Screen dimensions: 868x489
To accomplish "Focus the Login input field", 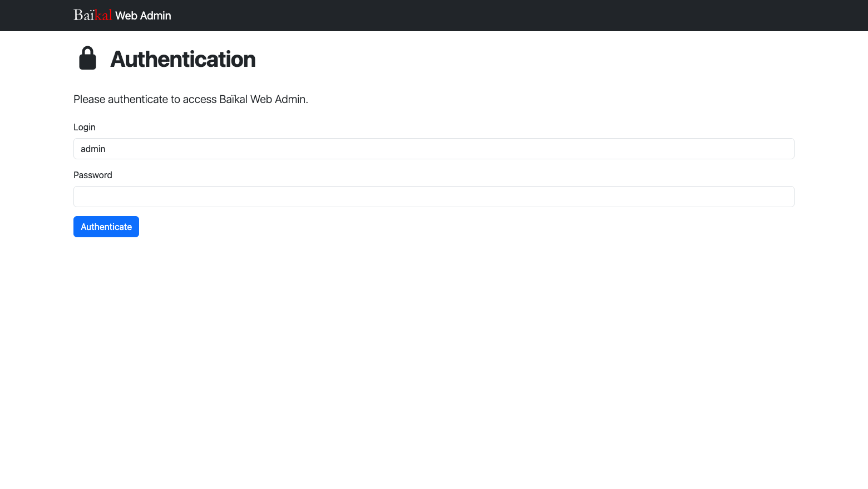I will (x=434, y=149).
